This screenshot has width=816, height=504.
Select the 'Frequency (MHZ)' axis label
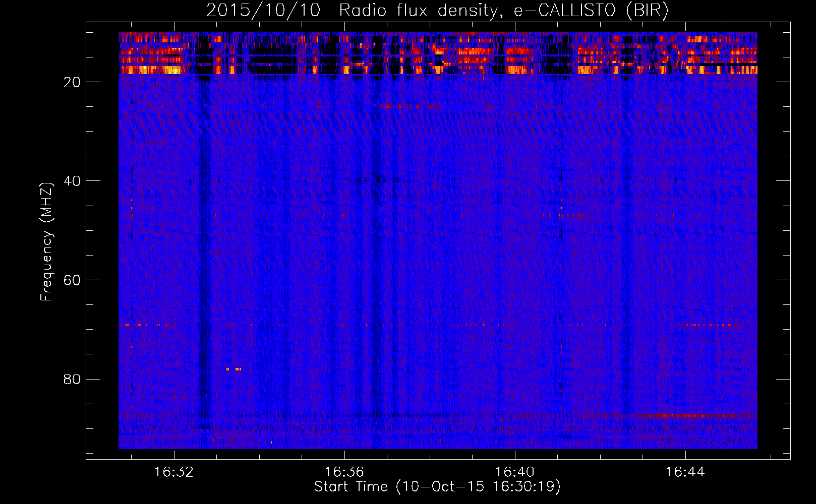pyautogui.click(x=46, y=242)
